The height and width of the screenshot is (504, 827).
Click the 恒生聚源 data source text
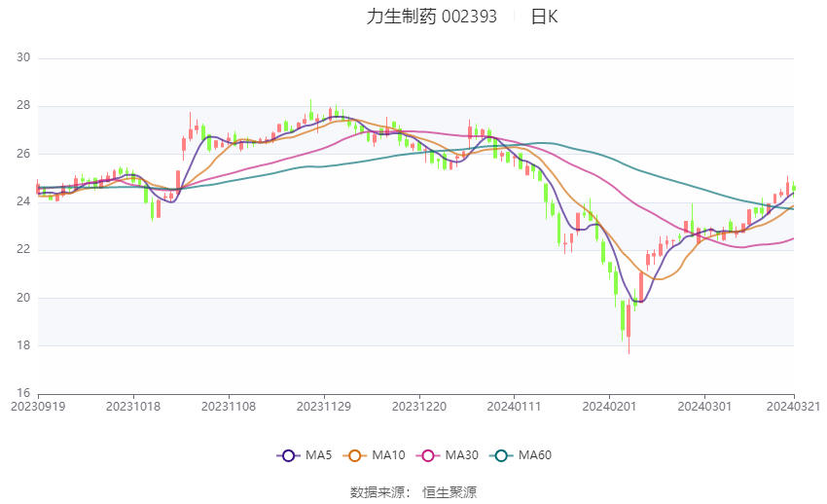(x=449, y=492)
